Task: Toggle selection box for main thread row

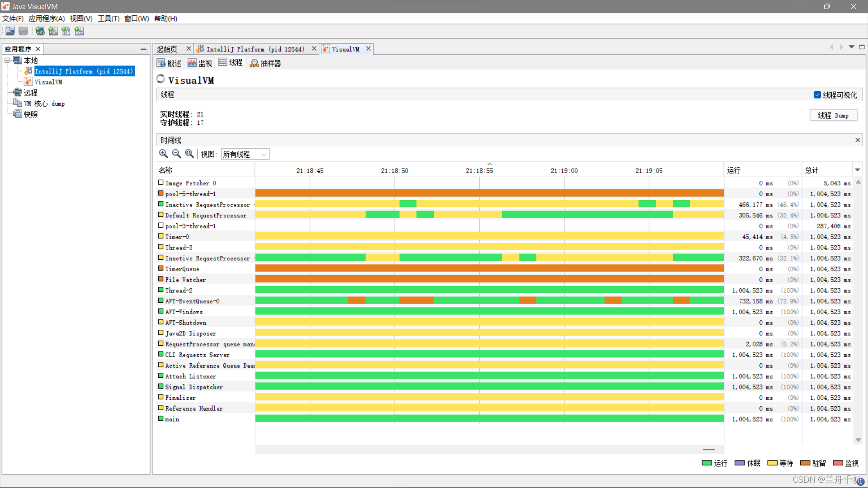Action: [160, 419]
